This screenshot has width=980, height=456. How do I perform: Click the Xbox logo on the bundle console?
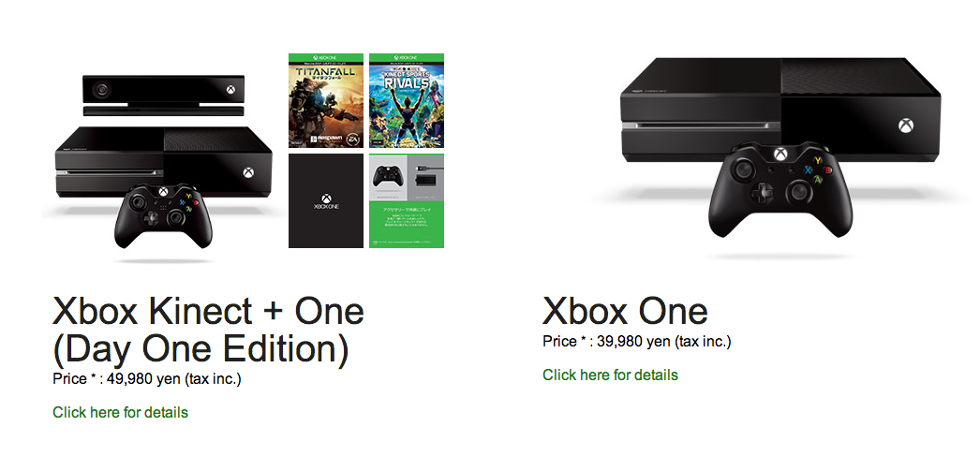248,172
